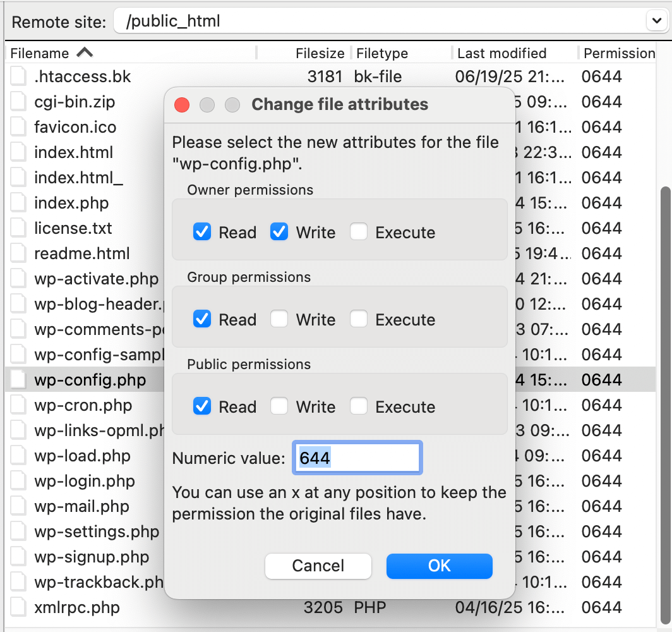The width and height of the screenshot is (672, 632).
Task: Select the file name cgi-bin.zip
Action: click(75, 102)
